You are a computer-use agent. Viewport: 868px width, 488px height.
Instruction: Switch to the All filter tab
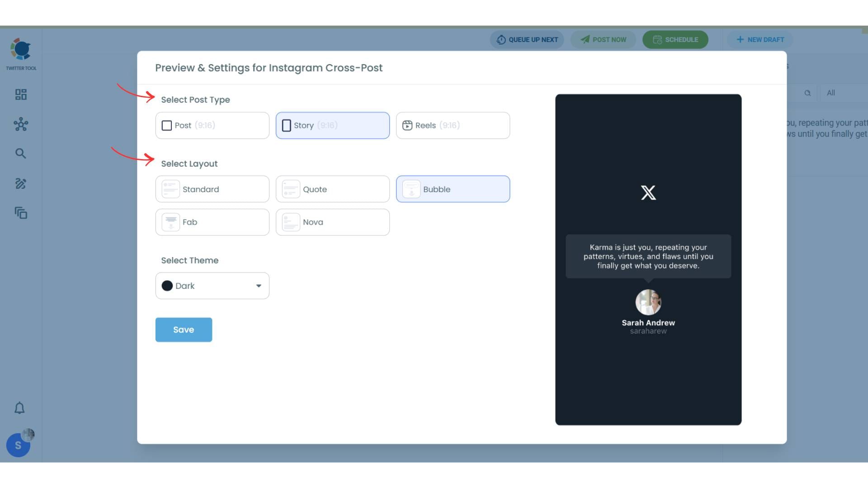coord(831,93)
